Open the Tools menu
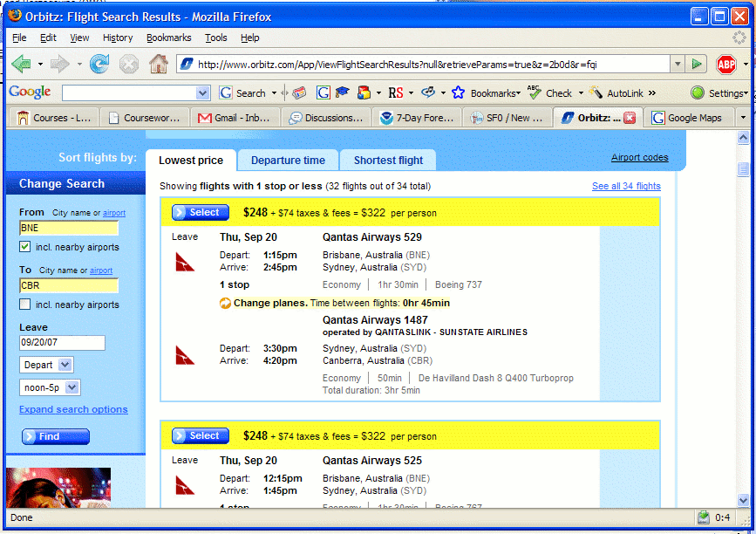This screenshot has height=534, width=756. point(216,38)
